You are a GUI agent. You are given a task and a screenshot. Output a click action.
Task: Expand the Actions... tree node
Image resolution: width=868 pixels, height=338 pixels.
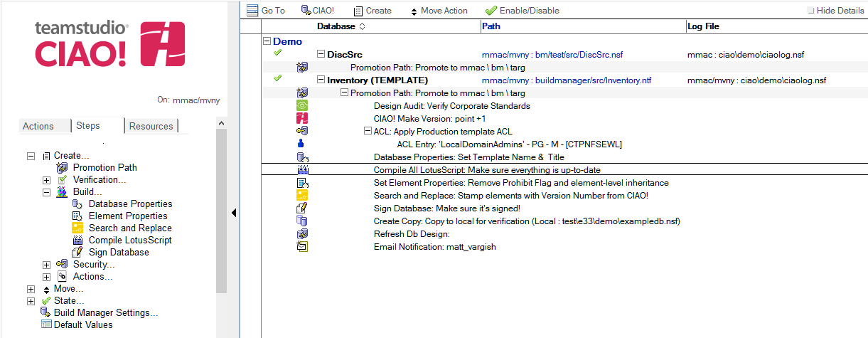(46, 276)
